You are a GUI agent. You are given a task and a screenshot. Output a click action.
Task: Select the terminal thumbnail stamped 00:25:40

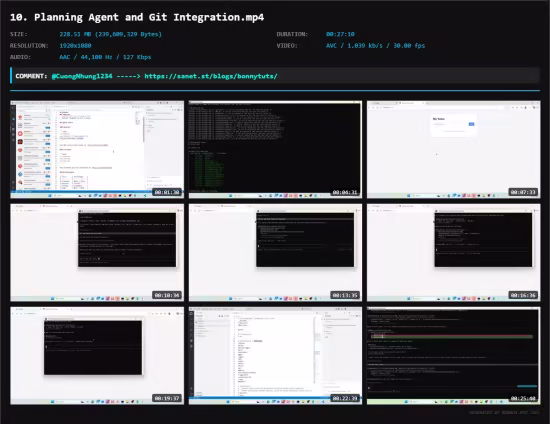[454, 356]
